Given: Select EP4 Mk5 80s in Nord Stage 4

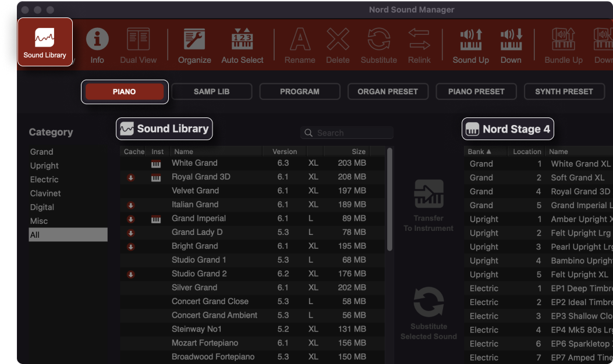Looking at the screenshot, I should click(538, 330).
